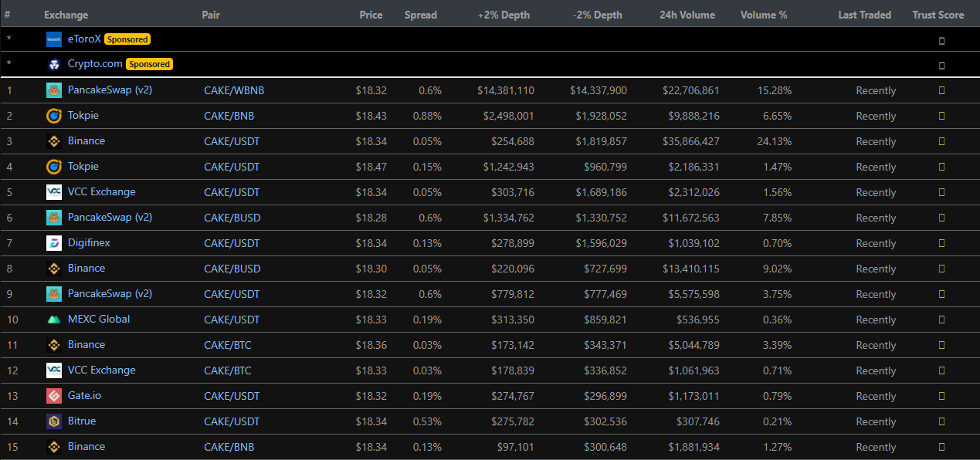Click green trust score for Digifinex row
This screenshot has width=980, height=460.
[941, 244]
